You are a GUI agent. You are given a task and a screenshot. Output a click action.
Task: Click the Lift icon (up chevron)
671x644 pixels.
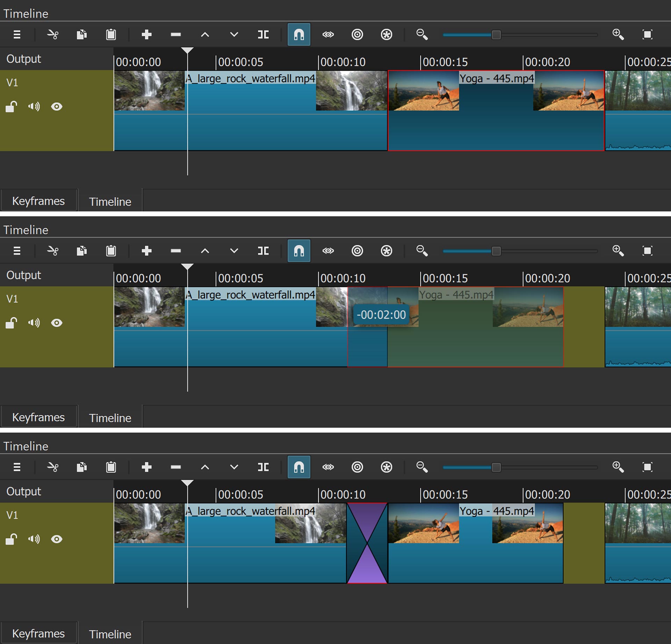pos(205,34)
